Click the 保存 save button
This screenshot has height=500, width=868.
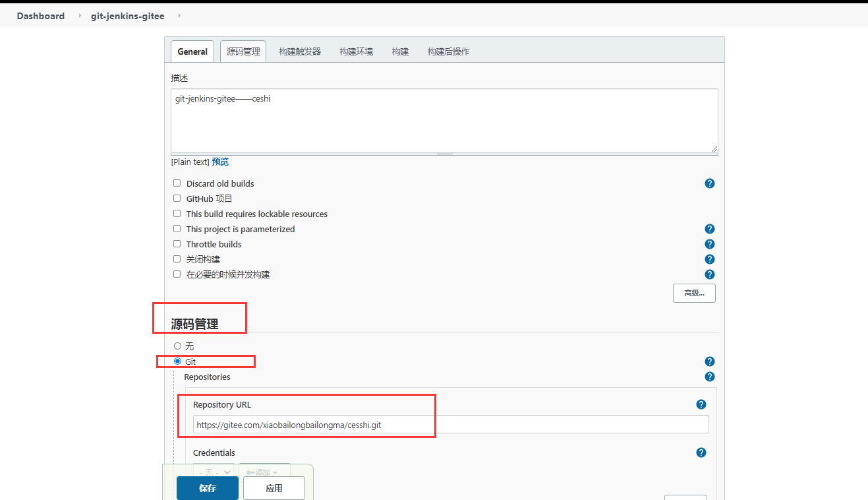[x=207, y=488]
